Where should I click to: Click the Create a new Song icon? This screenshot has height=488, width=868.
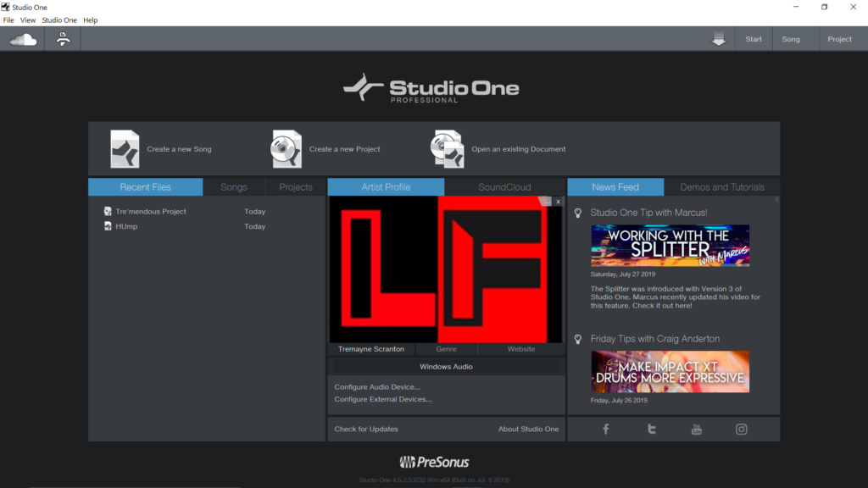125,149
